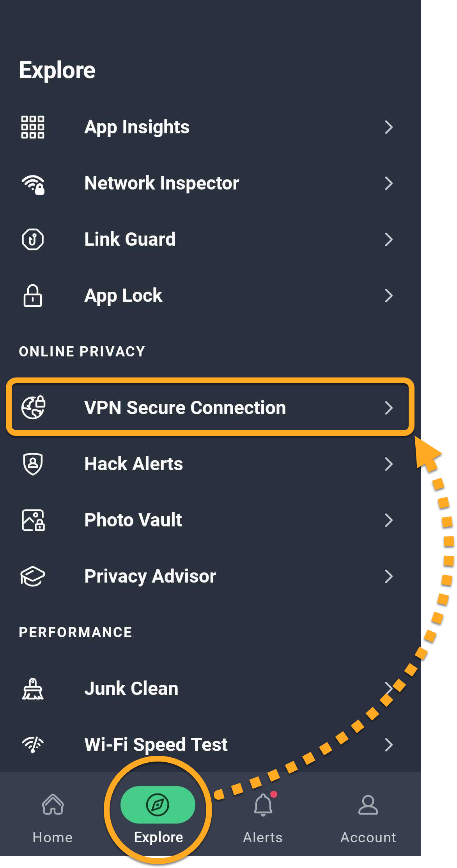
Task: Tap the Wi-Fi Speed Test signal icon
Action: pos(33,744)
